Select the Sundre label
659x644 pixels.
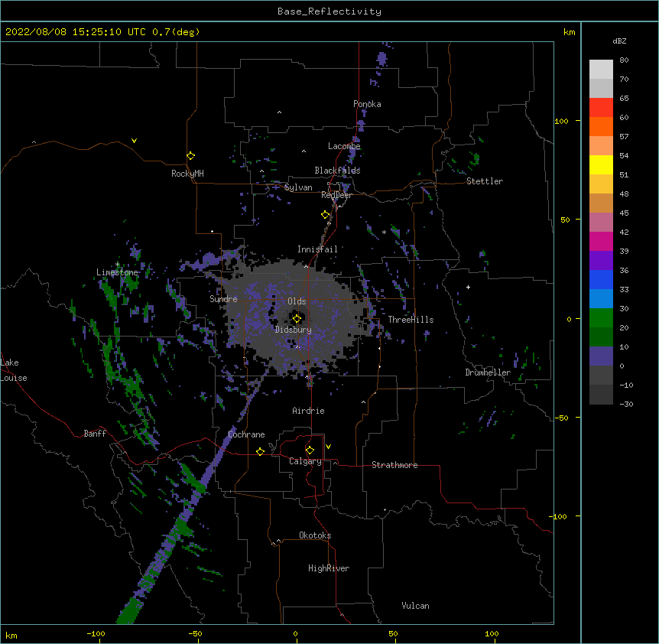coord(223,299)
